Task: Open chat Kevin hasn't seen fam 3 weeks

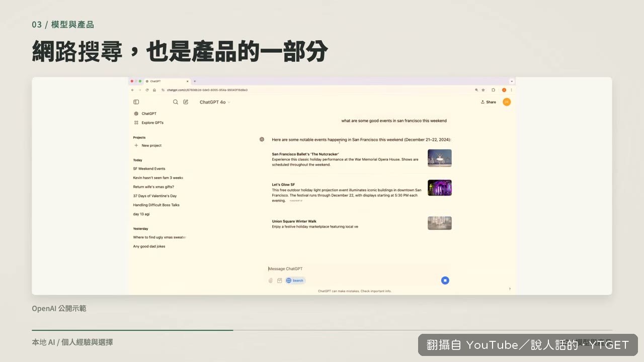Action: click(x=158, y=178)
